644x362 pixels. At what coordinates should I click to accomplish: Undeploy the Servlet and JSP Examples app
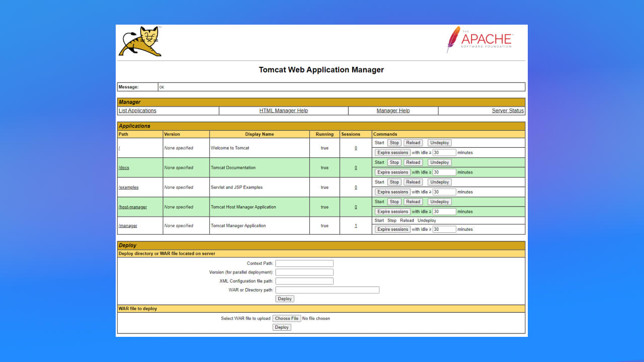click(440, 182)
